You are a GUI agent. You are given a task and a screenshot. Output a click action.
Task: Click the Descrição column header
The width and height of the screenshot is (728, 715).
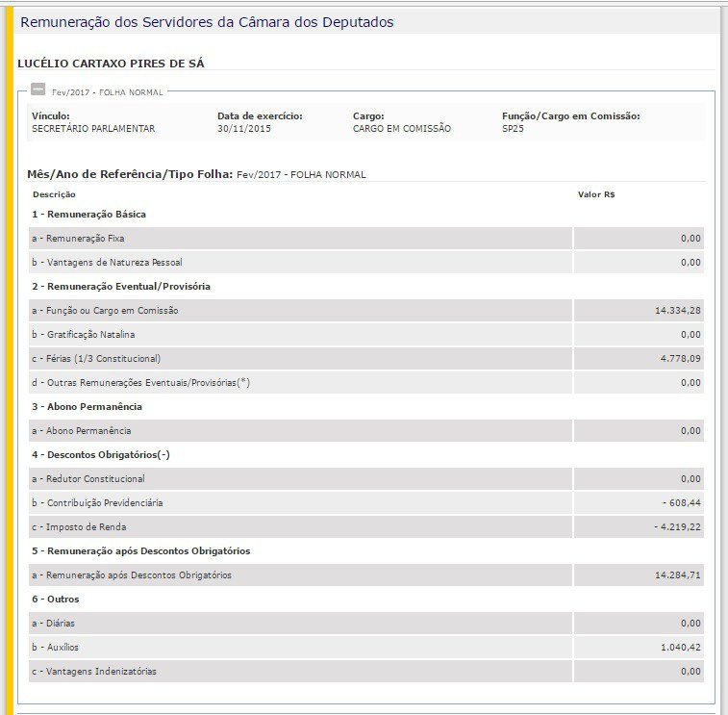coord(54,194)
